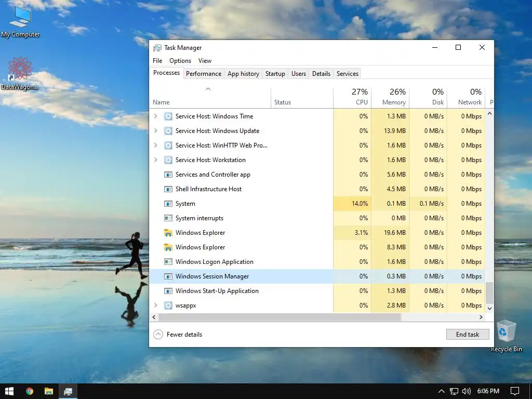This screenshot has width=532, height=399.
Task: Open the volume tray icon
Action: (466, 391)
